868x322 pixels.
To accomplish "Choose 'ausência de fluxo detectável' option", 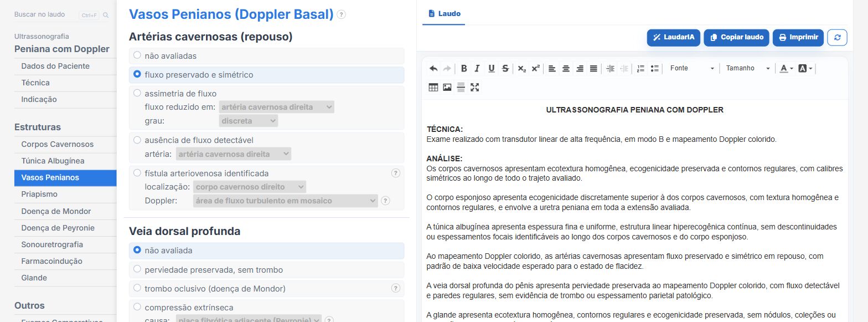I will [x=137, y=140].
